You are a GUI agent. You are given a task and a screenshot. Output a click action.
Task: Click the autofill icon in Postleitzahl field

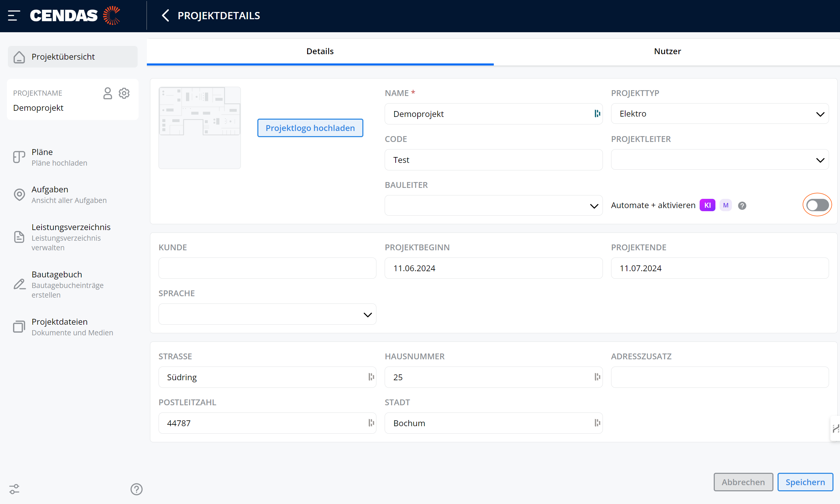coord(371,423)
